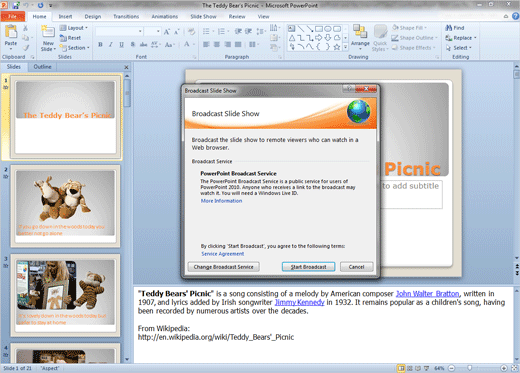Switch to the Slide Show ribbon tab
Image resolution: width=520 pixels, height=373 pixels.
click(x=203, y=16)
